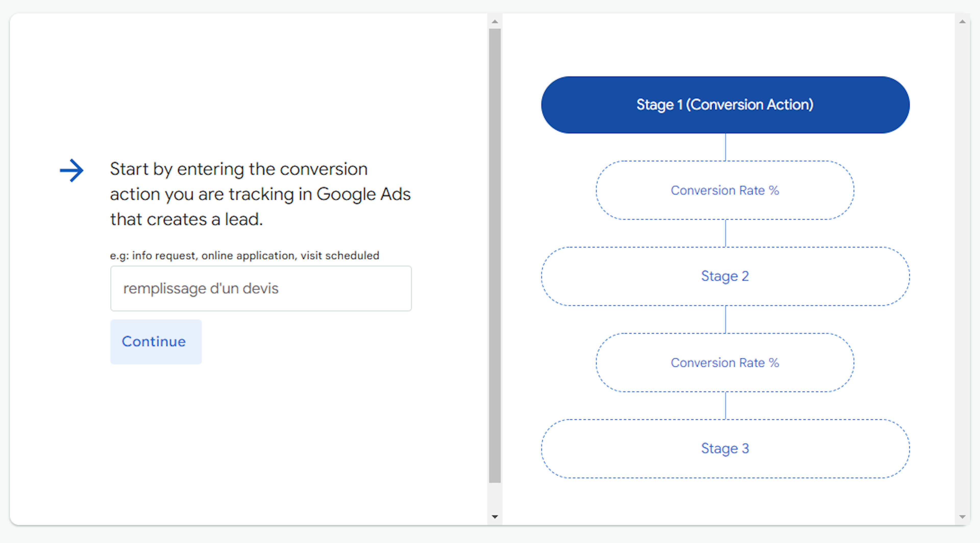The height and width of the screenshot is (543, 980).
Task: Click left panel scrollbar down arrow
Action: coord(495,516)
